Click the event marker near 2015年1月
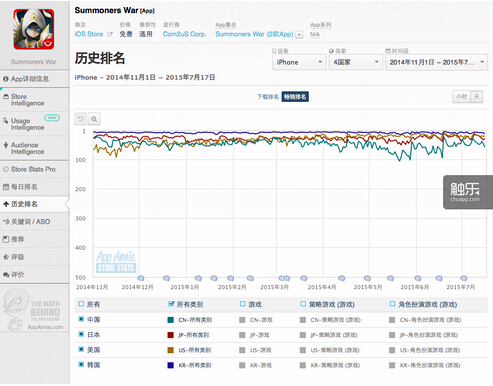Viewport: 493px width, 386px height. point(198,278)
